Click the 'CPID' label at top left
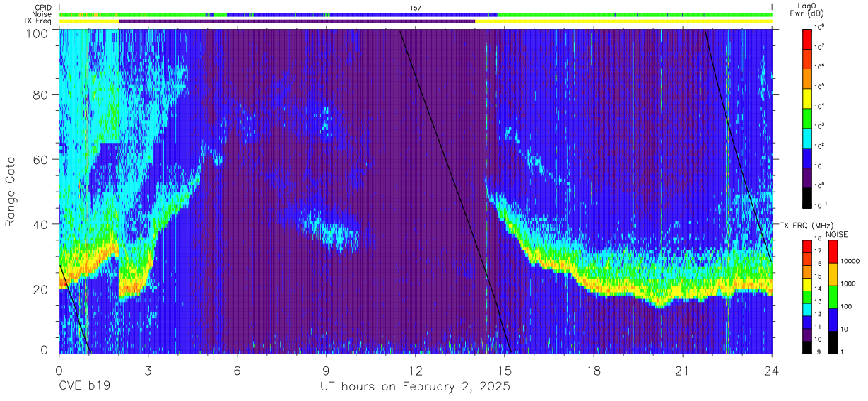 click(42, 7)
